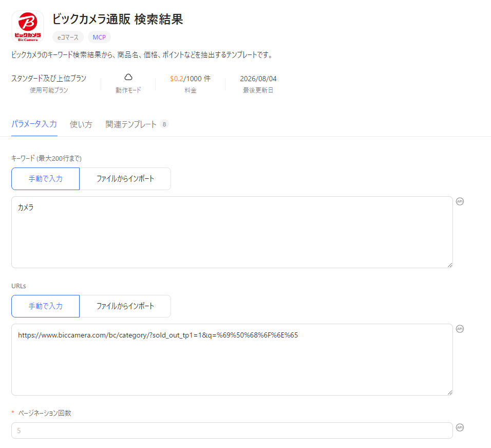This screenshot has height=448, width=491.
Task: Select 手動で入力 under キーワード
Action: 45,179
